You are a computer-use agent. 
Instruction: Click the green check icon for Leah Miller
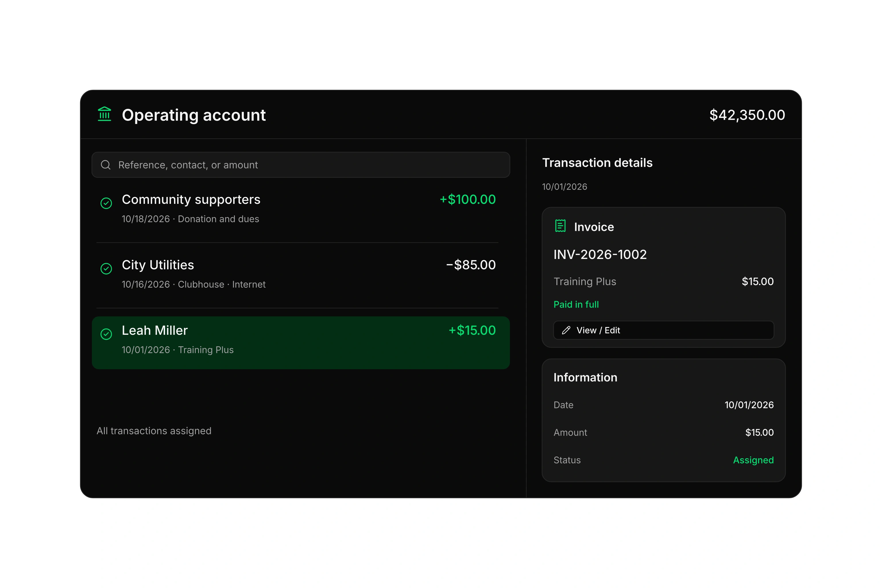tap(106, 334)
